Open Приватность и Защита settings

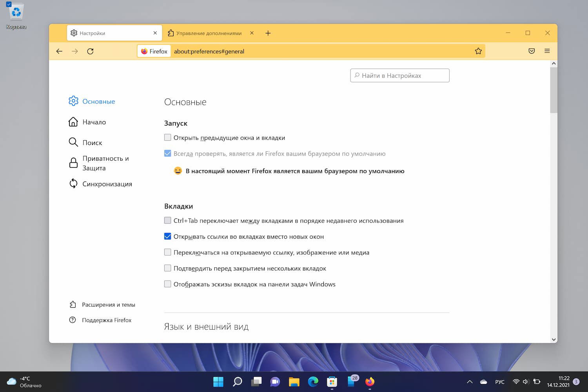pos(99,163)
